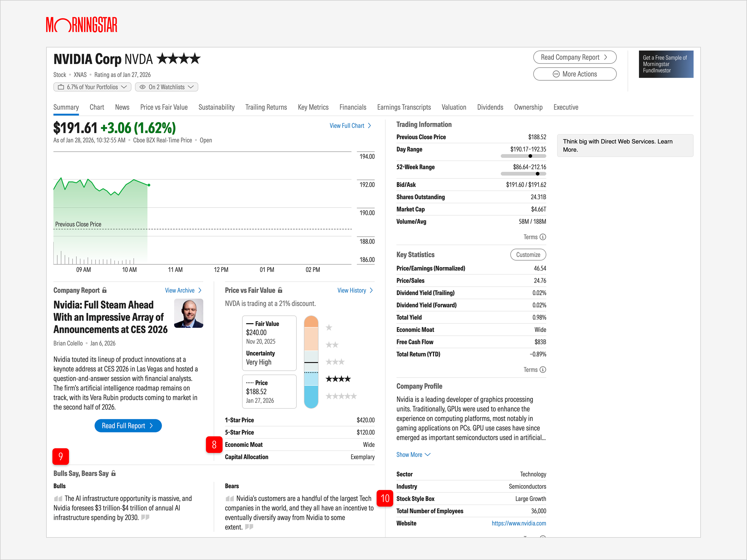This screenshot has width=747, height=560.
Task: Click the info icon beside Trading Information Terms
Action: click(x=543, y=237)
